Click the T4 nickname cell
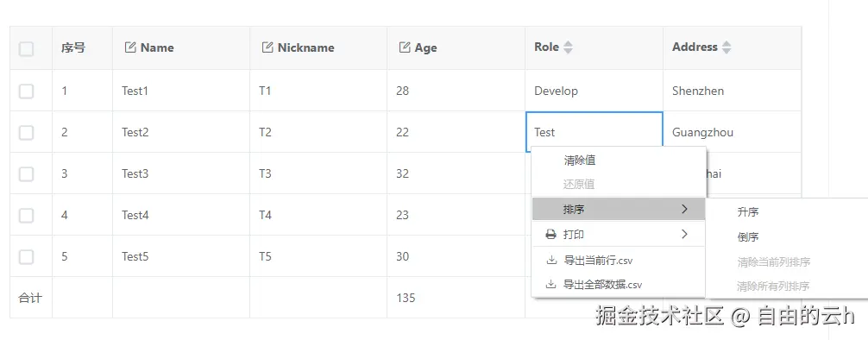The image size is (868, 340). [x=318, y=216]
